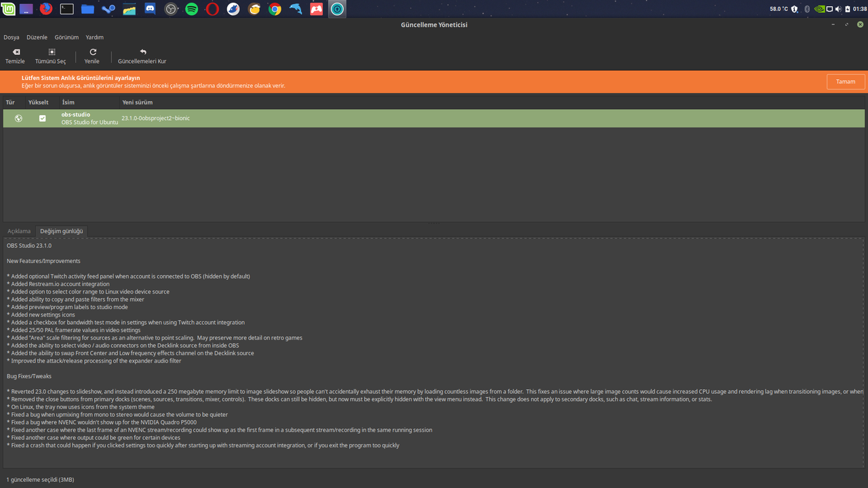This screenshot has height=488, width=868.
Task: Open the Linux Mint menu in panel
Action: 7,9
